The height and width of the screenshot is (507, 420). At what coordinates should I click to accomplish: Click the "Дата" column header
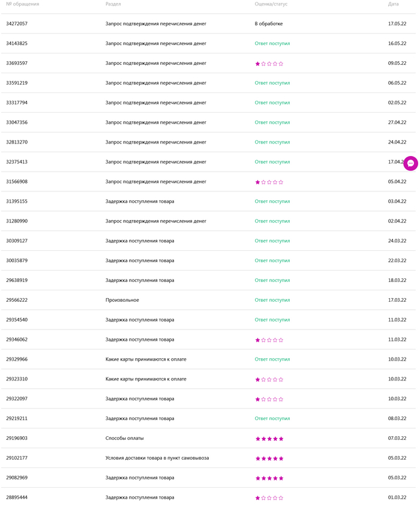[x=393, y=4]
